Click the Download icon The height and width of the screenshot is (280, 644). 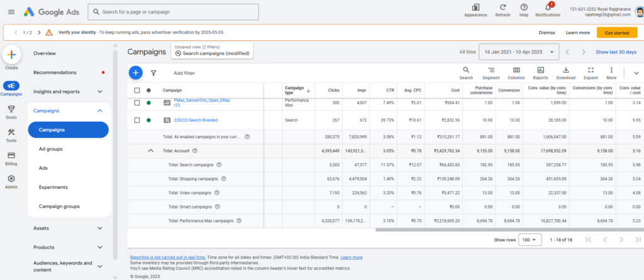566,70
